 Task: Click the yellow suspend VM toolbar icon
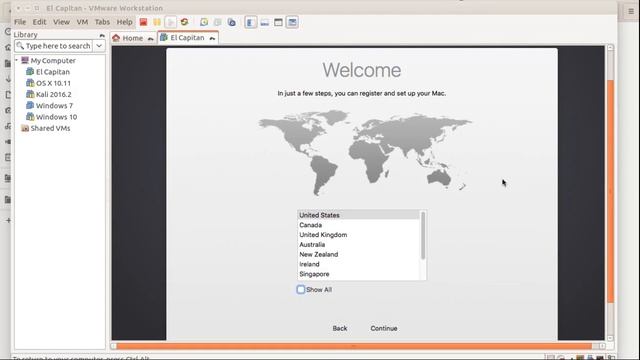(157, 22)
